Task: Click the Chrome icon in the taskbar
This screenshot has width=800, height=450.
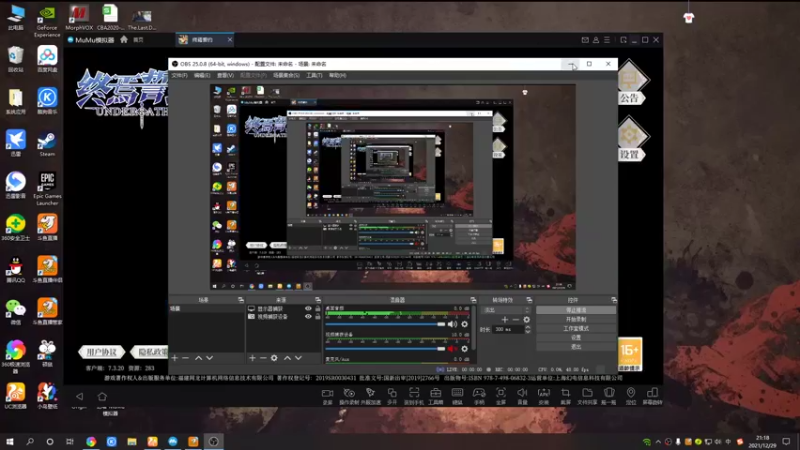Action: click(91, 441)
